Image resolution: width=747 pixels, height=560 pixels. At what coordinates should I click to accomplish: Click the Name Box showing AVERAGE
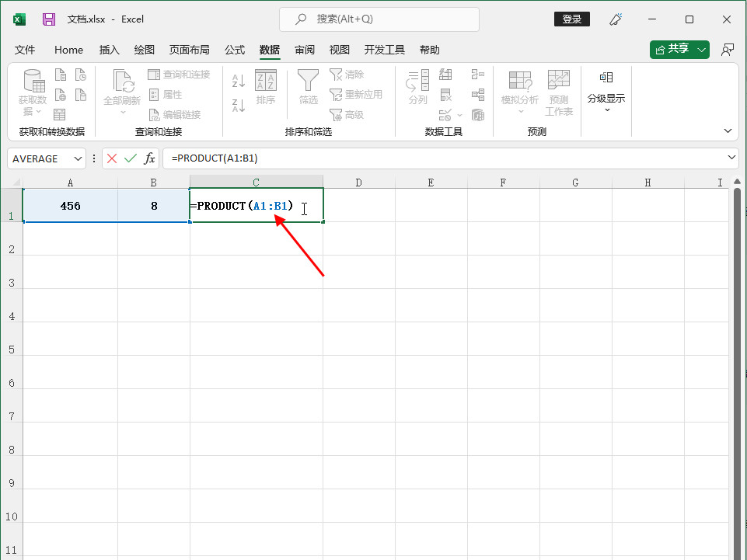40,158
